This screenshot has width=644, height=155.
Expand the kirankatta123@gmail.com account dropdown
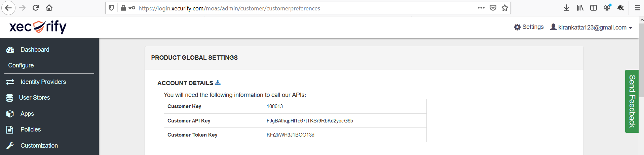point(631,28)
